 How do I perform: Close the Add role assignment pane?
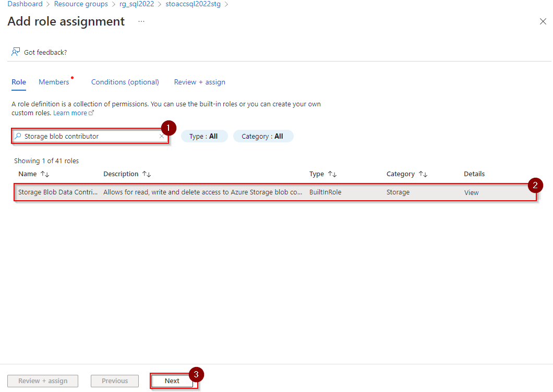543,21
